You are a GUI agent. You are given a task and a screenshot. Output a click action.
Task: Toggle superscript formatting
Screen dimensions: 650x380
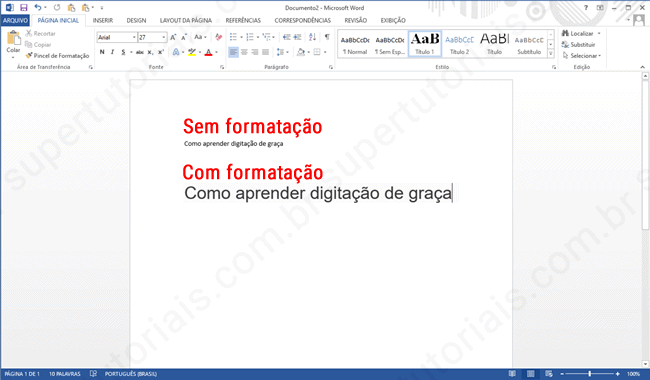coord(161,52)
